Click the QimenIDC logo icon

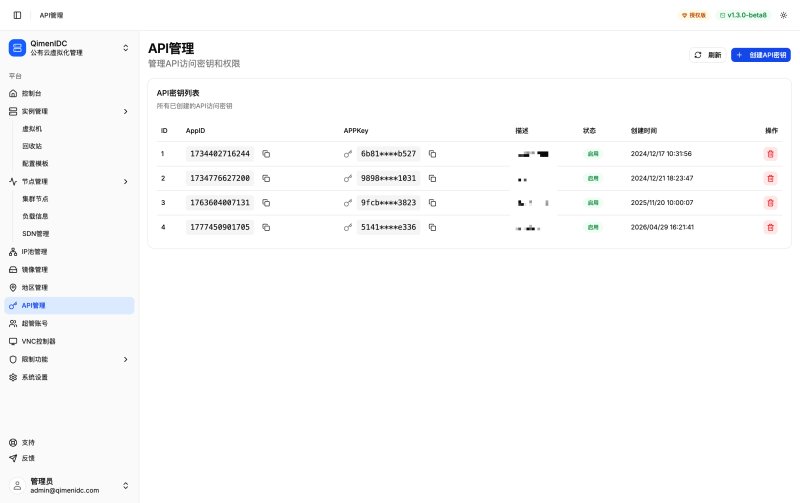[17, 48]
